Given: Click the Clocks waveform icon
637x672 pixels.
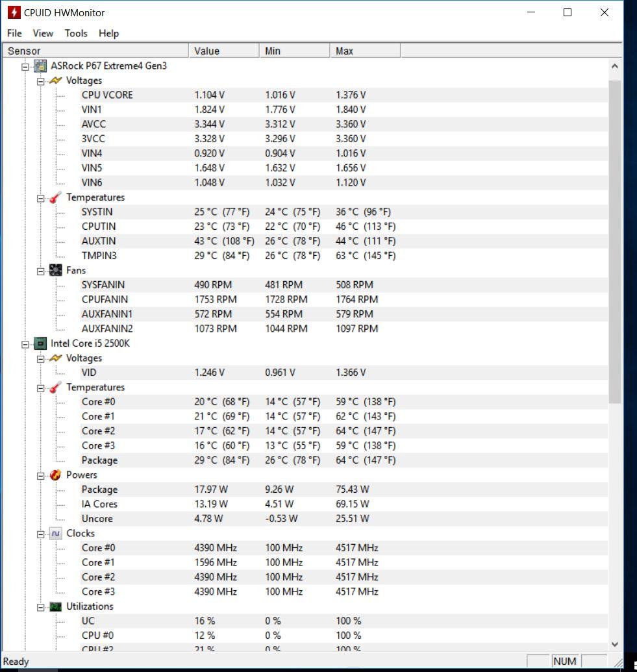Looking at the screenshot, I should coord(56,534).
